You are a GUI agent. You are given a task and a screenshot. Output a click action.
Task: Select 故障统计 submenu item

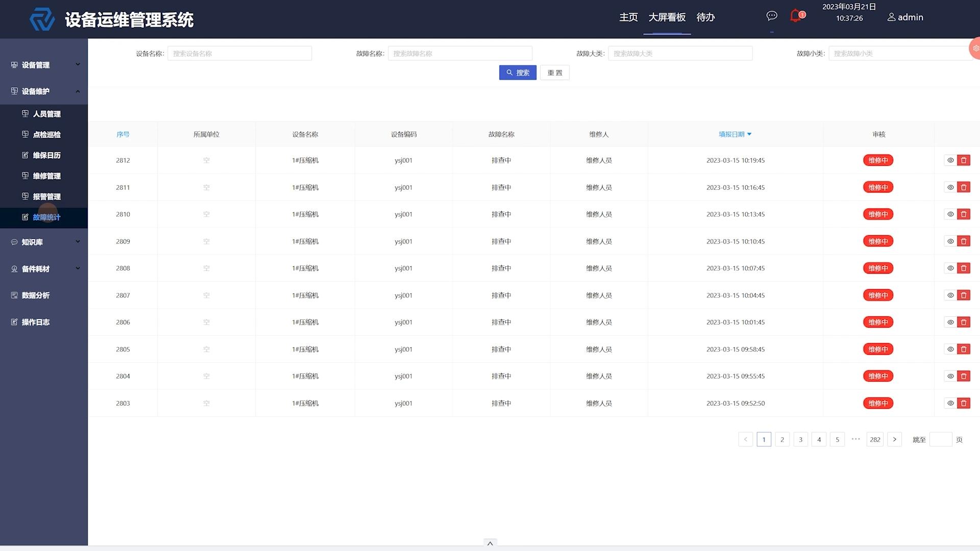pyautogui.click(x=44, y=217)
